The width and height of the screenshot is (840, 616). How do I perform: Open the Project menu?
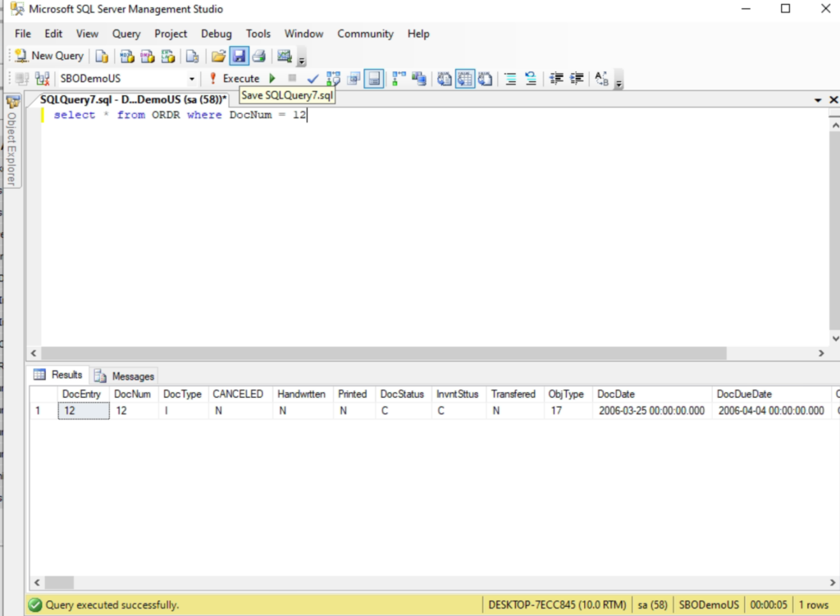click(x=171, y=34)
